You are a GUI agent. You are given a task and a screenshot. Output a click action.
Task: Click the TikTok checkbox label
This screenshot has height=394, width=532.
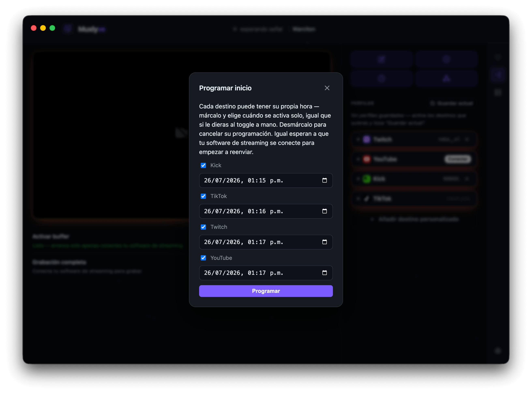click(219, 196)
